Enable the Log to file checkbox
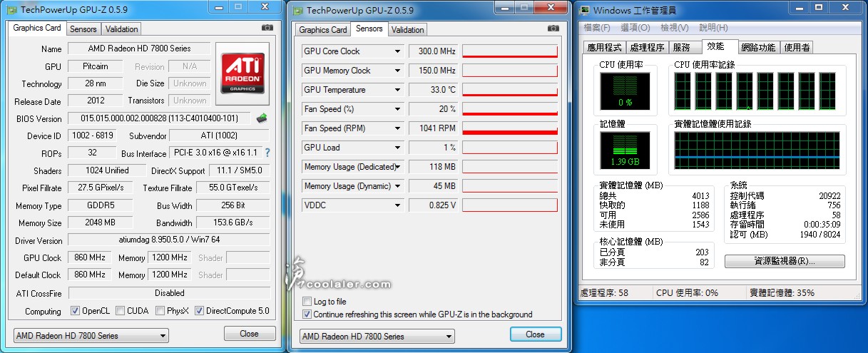 click(x=307, y=302)
